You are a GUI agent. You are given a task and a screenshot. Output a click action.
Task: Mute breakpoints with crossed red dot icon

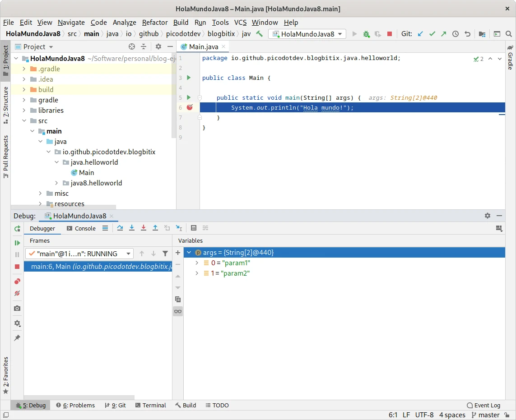pyautogui.click(x=17, y=293)
